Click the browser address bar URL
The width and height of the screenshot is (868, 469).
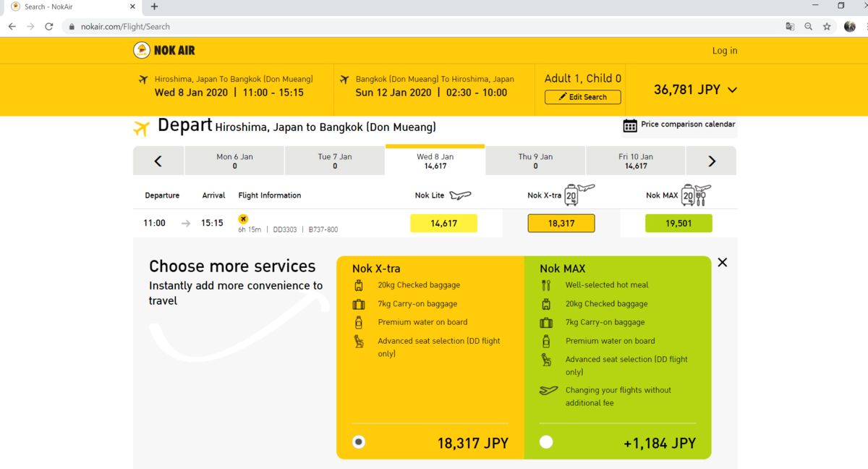coord(125,27)
